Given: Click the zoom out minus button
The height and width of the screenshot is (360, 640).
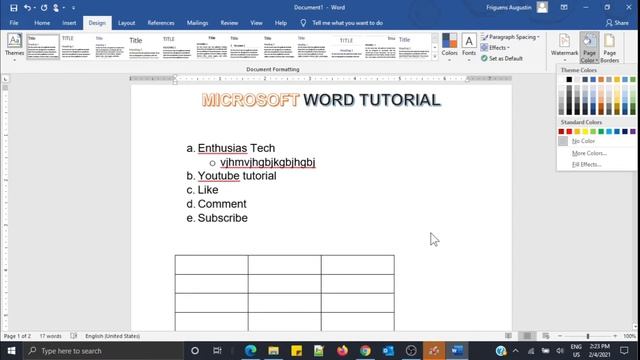Looking at the screenshot, I should (x=560, y=336).
